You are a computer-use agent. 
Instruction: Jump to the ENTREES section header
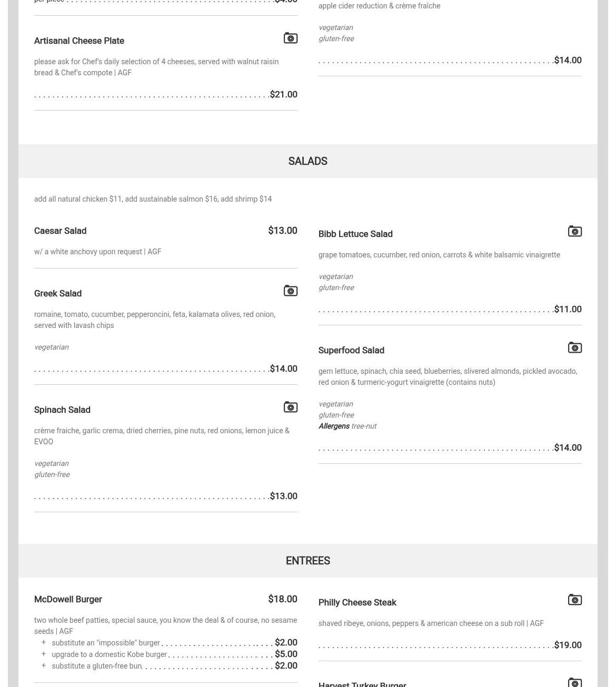(x=307, y=561)
